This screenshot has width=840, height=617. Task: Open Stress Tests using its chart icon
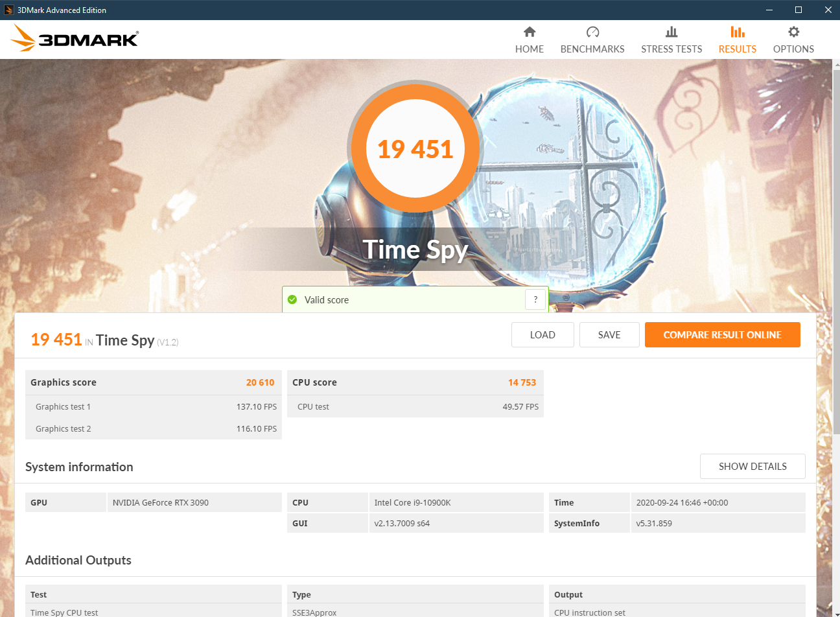point(671,31)
